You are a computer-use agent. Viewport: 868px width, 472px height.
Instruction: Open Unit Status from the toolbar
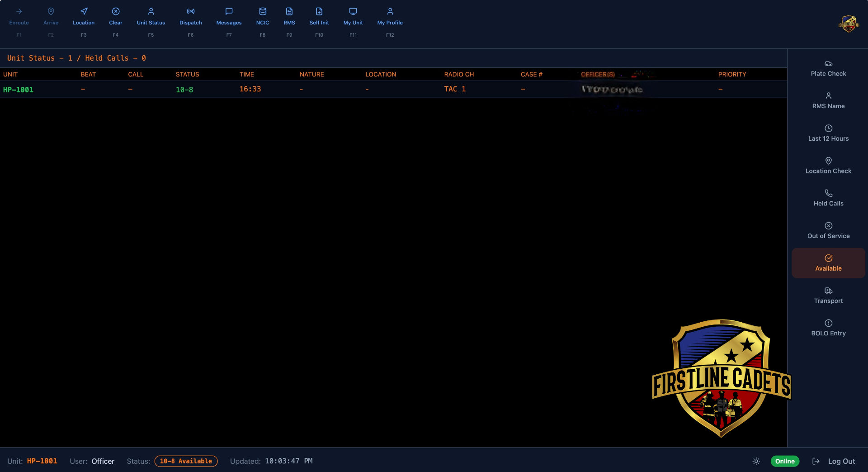click(151, 22)
